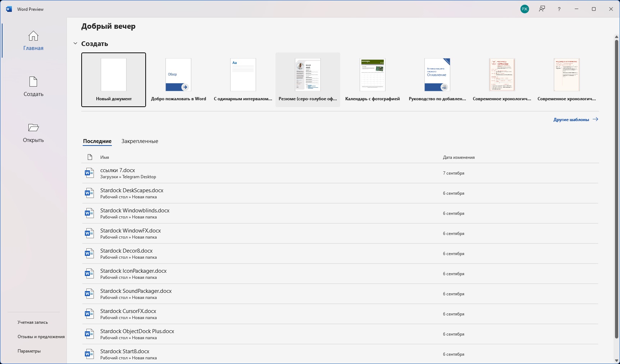Open Параметры in sidebar
The width and height of the screenshot is (620, 364).
pyautogui.click(x=29, y=351)
